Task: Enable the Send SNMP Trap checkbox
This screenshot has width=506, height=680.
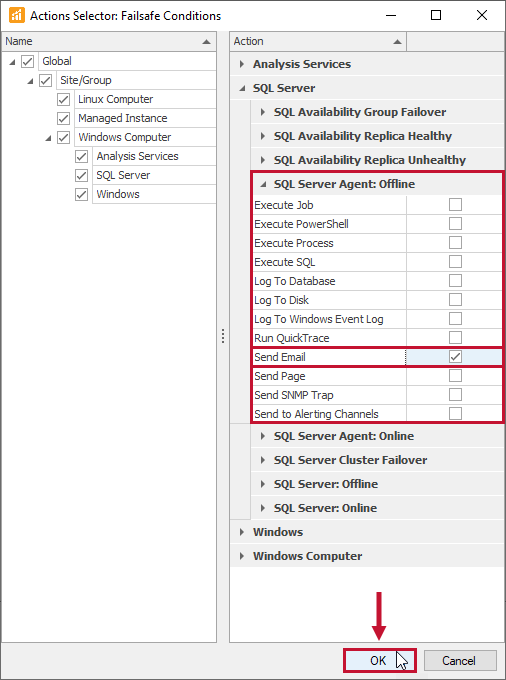Action: point(455,395)
